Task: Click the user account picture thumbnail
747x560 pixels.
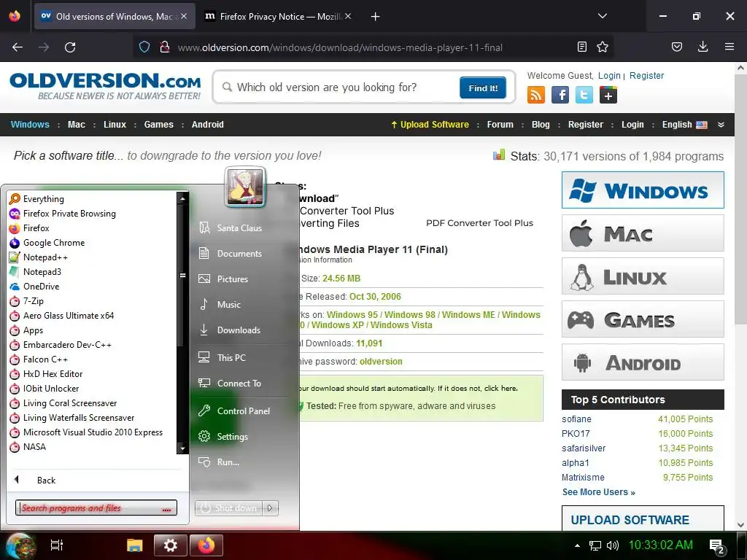Action: (245, 187)
